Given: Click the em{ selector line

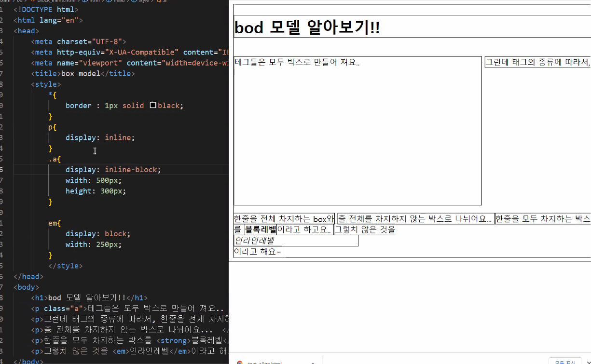Looking at the screenshot, I should [x=55, y=223].
